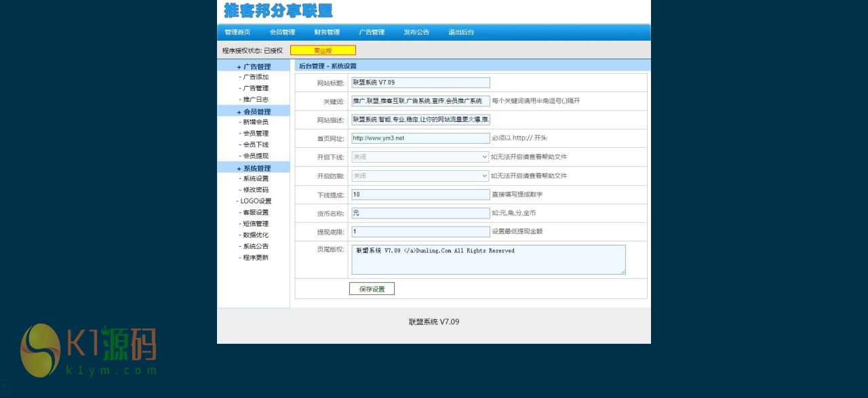The image size is (868, 398).
Task: Open 推广日志 in the sidebar
Action: [256, 100]
